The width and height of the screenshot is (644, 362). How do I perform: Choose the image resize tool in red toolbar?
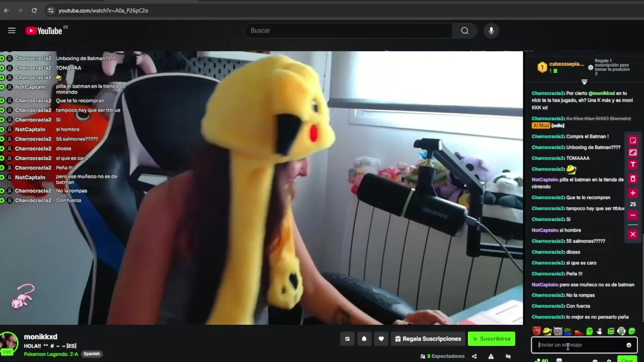tap(633, 152)
